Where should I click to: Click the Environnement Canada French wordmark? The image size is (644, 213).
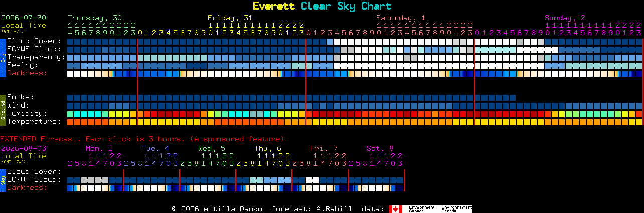(x=456, y=209)
